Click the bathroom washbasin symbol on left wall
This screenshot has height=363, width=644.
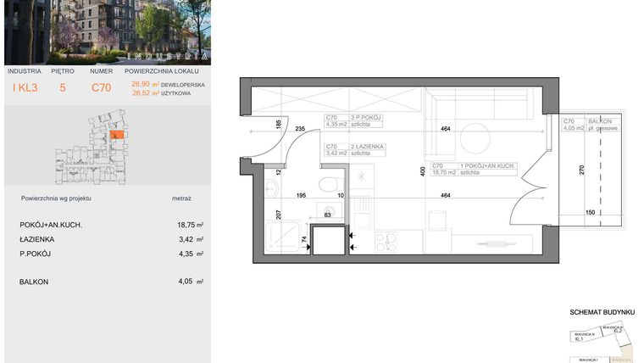tap(271, 188)
